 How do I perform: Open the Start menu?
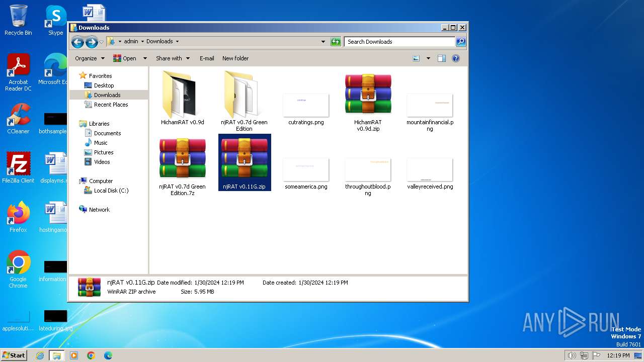pyautogui.click(x=14, y=355)
